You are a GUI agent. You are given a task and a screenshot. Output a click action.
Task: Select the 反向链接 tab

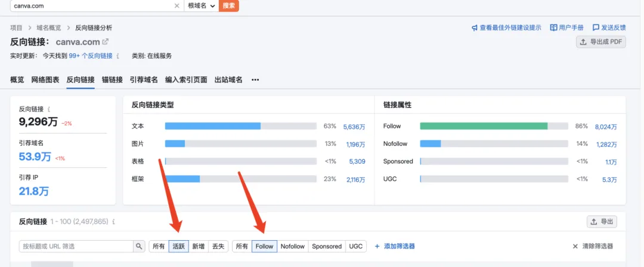[80, 80]
